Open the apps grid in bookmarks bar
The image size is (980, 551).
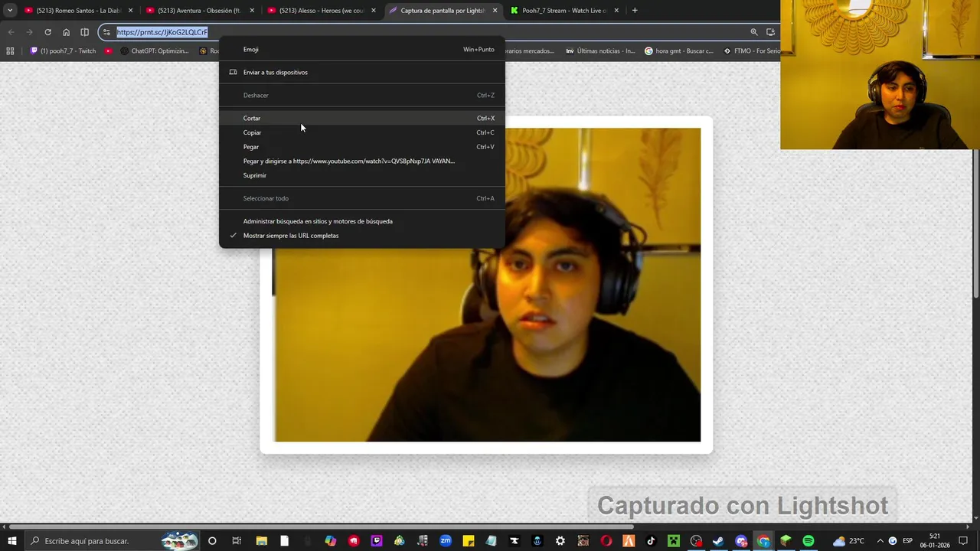coord(10,51)
